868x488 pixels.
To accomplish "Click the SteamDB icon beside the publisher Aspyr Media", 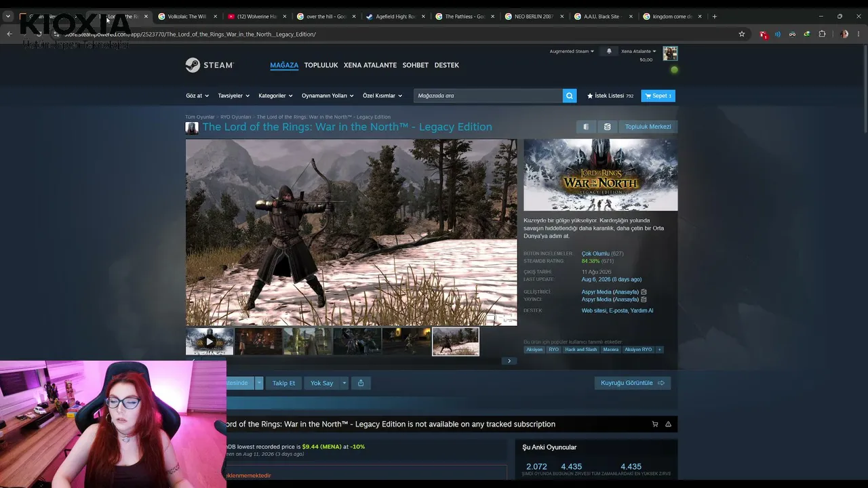I will click(x=644, y=300).
